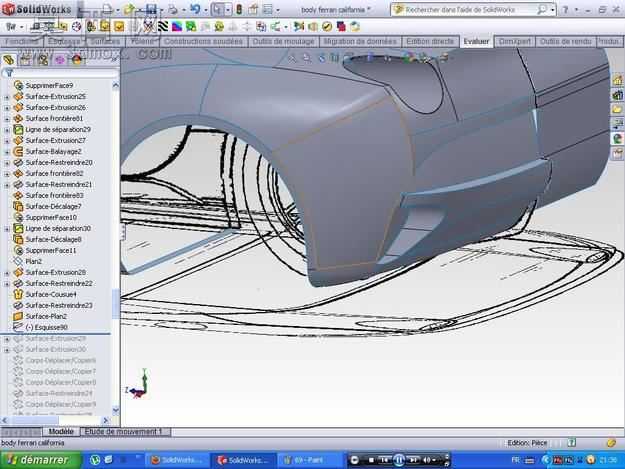The height and width of the screenshot is (469, 625).
Task: Switch to the Edition directe tab
Action: click(430, 41)
